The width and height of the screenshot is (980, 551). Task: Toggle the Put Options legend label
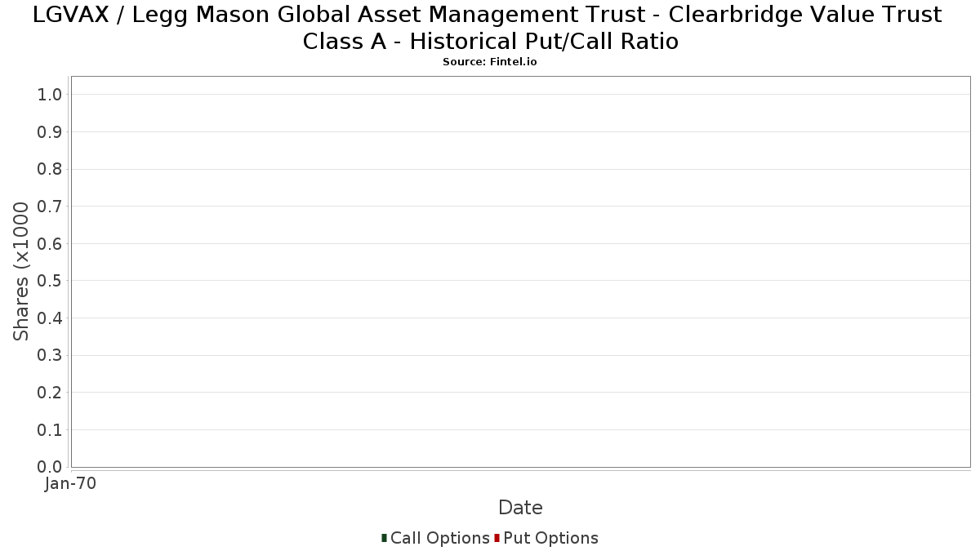click(x=550, y=538)
